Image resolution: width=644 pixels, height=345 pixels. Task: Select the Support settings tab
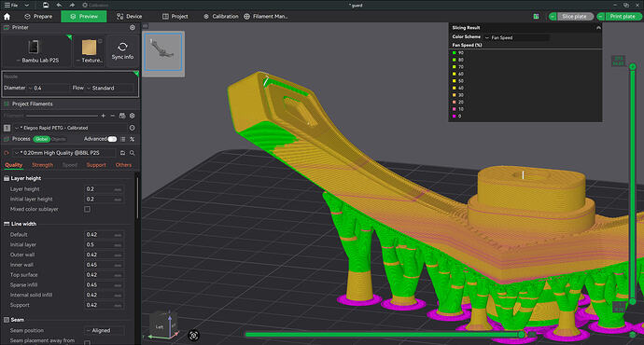point(96,165)
